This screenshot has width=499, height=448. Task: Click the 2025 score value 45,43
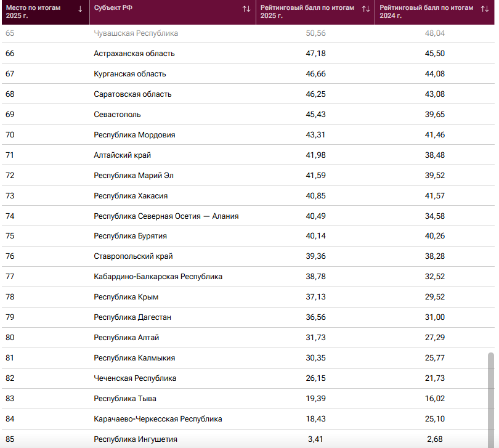(x=315, y=115)
